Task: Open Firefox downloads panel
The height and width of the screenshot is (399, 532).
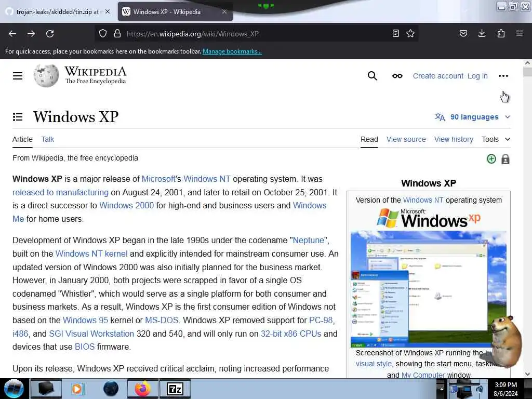Action: pos(482,34)
